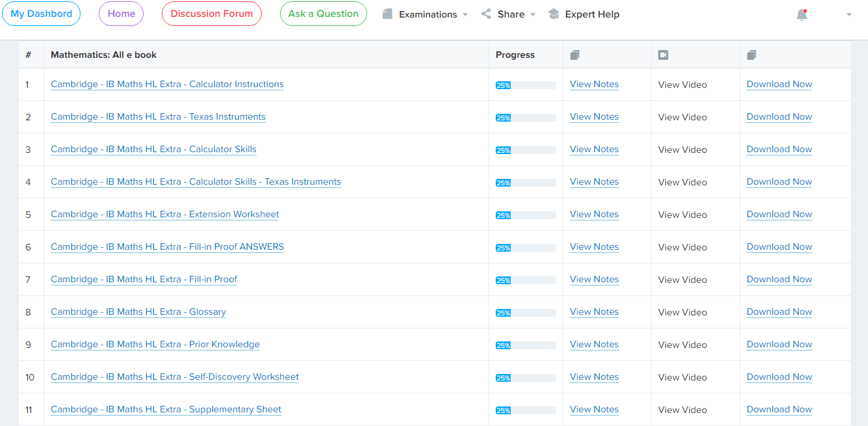Screen dimensions: 868x426
Task: Open the notification bell
Action: 802,14
